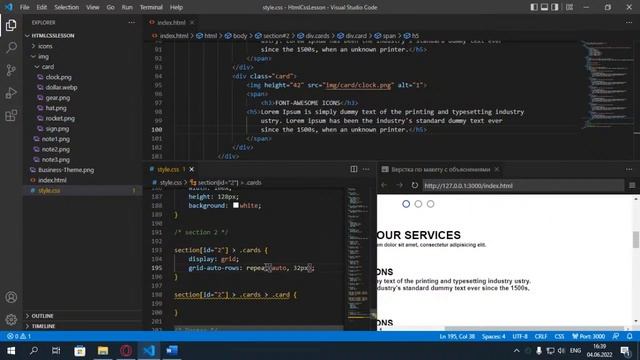This screenshot has width=640, height=360.
Task: Go back in the preview browser
Action: click(x=384, y=185)
